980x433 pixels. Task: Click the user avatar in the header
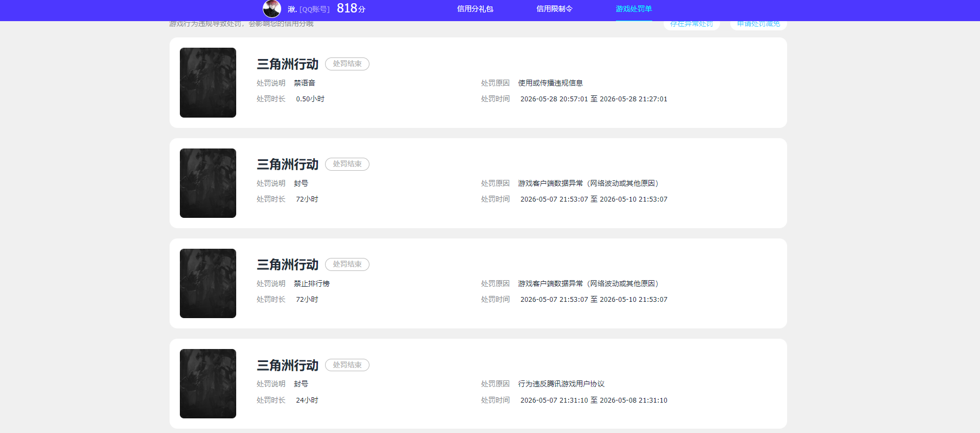coord(272,9)
